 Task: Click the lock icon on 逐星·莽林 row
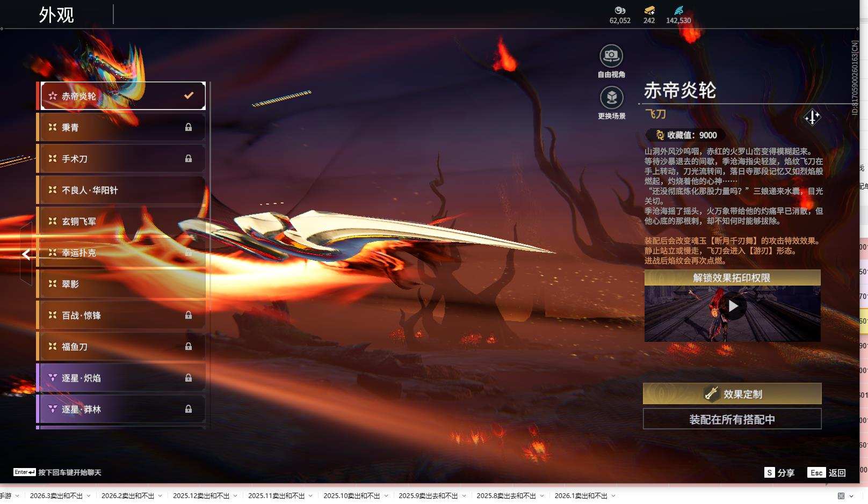pos(189,409)
